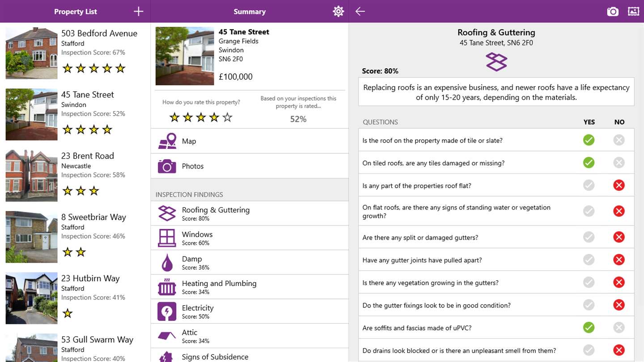Open Windows findings scored 60%

coord(250,238)
